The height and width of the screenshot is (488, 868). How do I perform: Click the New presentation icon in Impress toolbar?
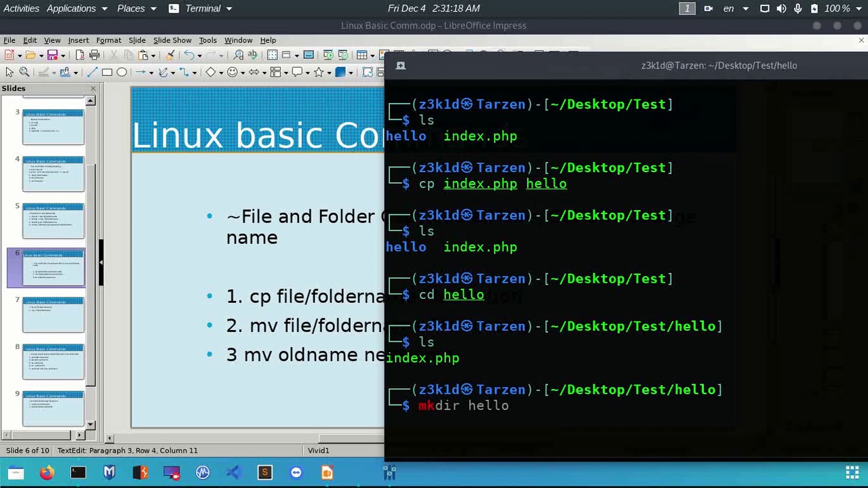[9, 55]
